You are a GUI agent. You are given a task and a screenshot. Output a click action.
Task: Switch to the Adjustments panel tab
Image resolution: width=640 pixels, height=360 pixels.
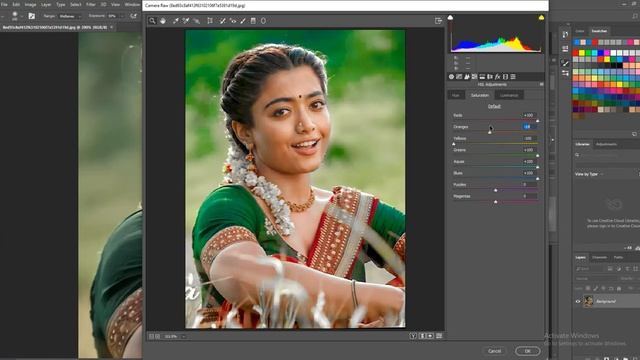[606, 144]
